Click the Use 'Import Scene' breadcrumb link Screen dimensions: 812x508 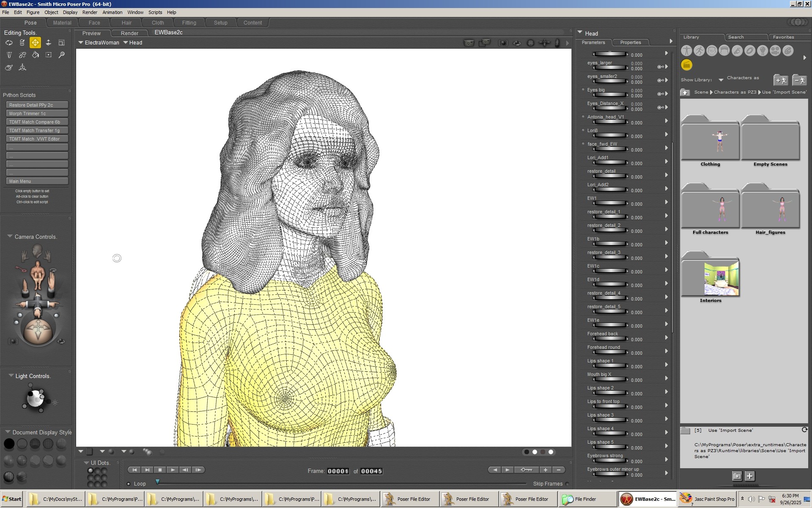pos(785,92)
